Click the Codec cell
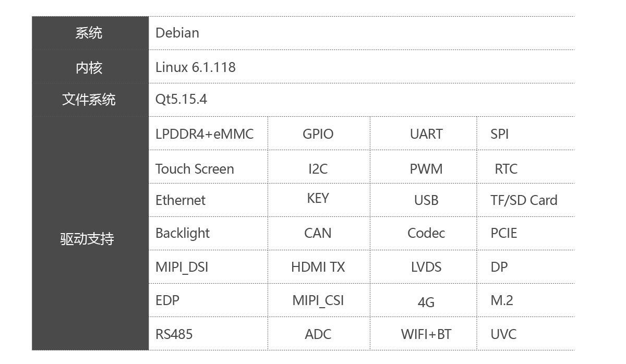 click(x=426, y=233)
